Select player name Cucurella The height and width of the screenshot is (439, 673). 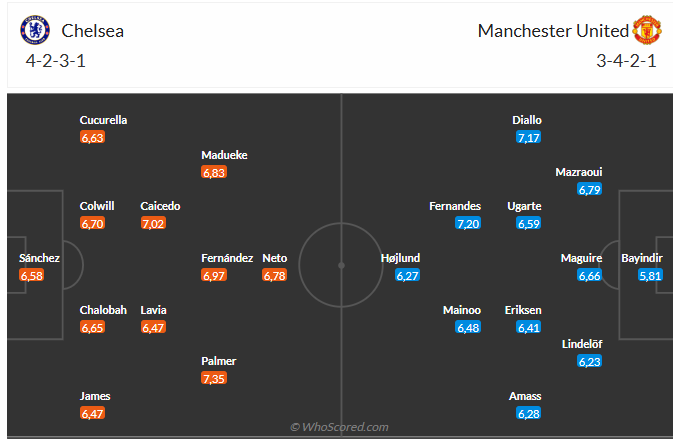pyautogui.click(x=103, y=120)
